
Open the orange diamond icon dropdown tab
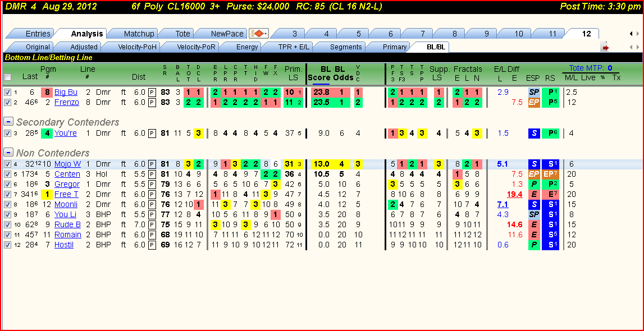pos(259,34)
